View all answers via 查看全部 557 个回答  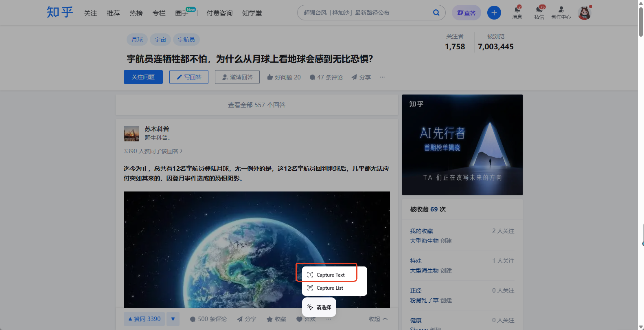pos(257,105)
